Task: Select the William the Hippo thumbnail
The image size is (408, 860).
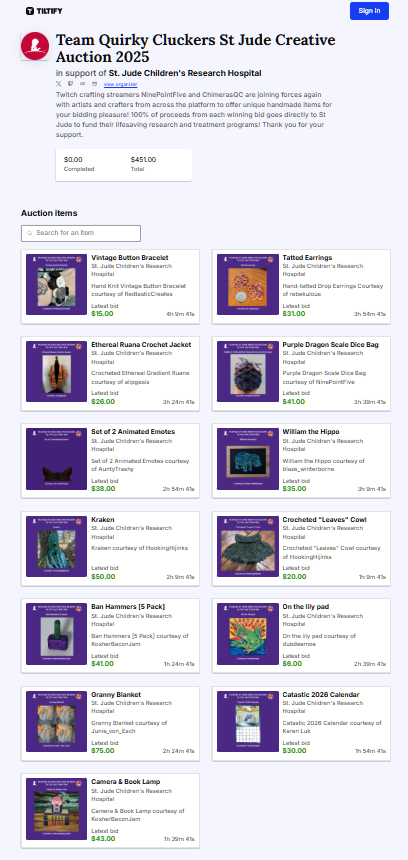Action: [x=247, y=459]
